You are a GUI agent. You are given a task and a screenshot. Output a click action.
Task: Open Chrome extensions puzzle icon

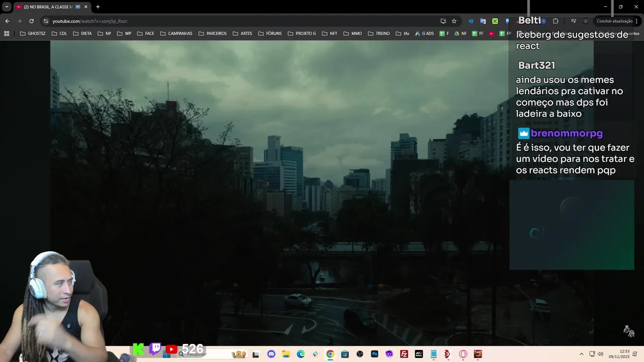[x=555, y=21]
